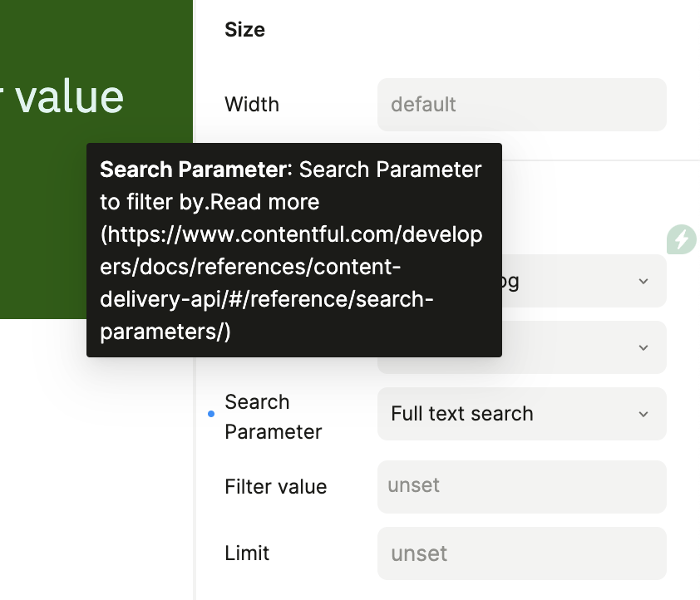Click the chevron on the dropdown ending in "og"
The height and width of the screenshot is (600, 700).
(643, 281)
